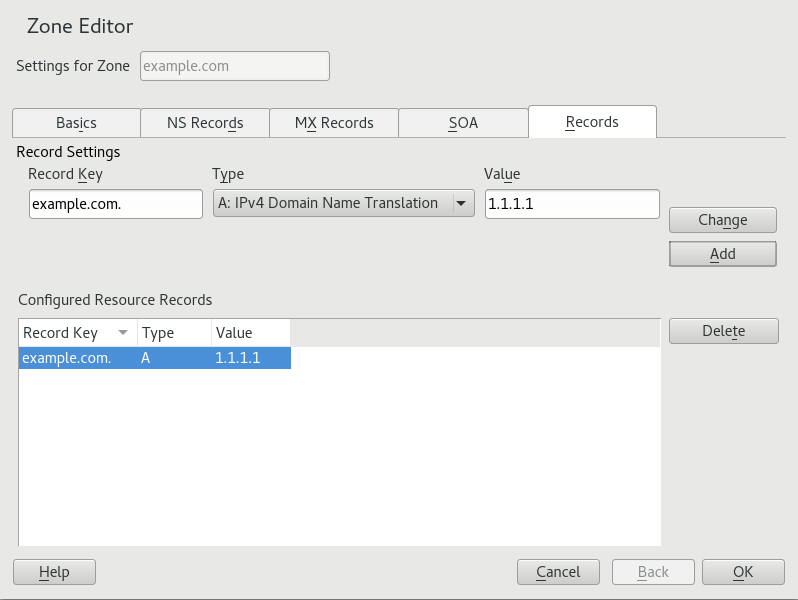The image size is (798, 600).
Task: Open the NS Records tab
Action: pos(205,123)
